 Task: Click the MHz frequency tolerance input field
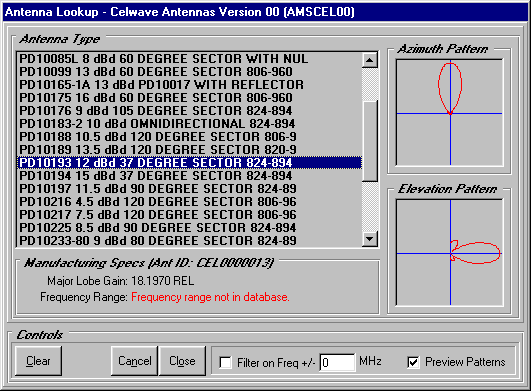[337, 363]
